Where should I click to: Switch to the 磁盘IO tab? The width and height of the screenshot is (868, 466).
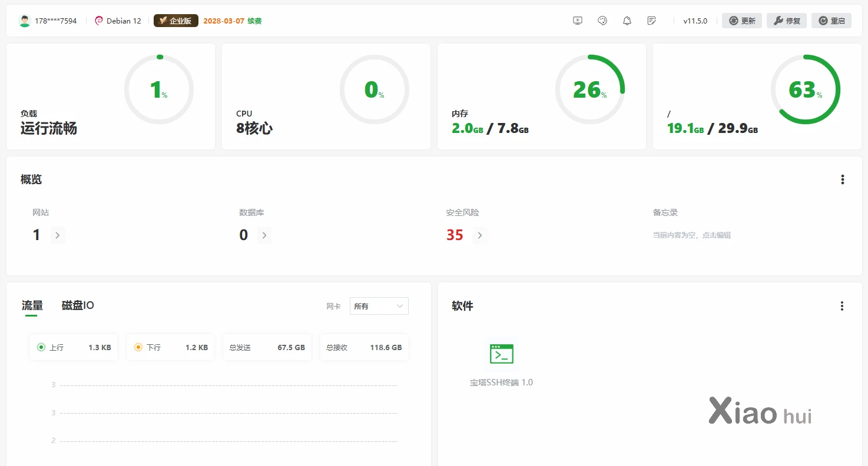(78, 305)
